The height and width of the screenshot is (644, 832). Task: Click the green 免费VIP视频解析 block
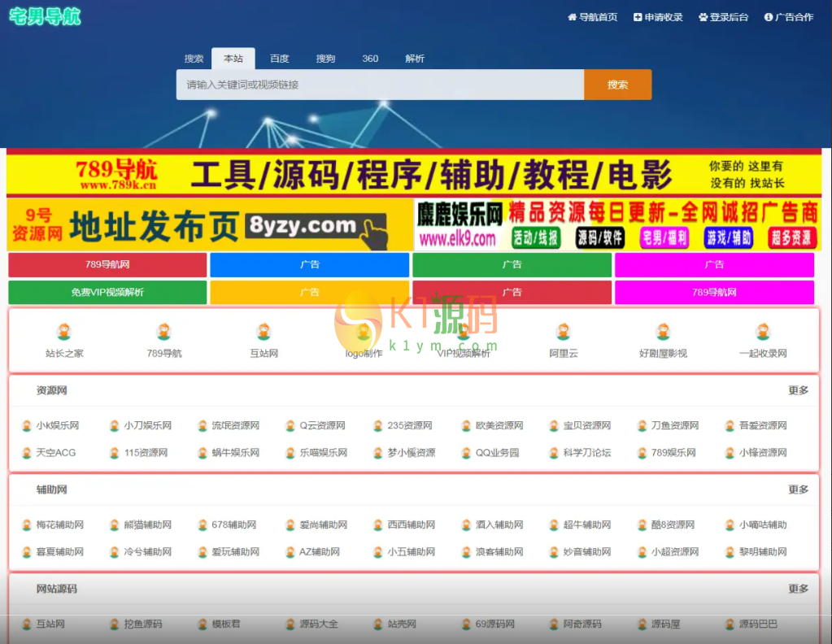(107, 292)
